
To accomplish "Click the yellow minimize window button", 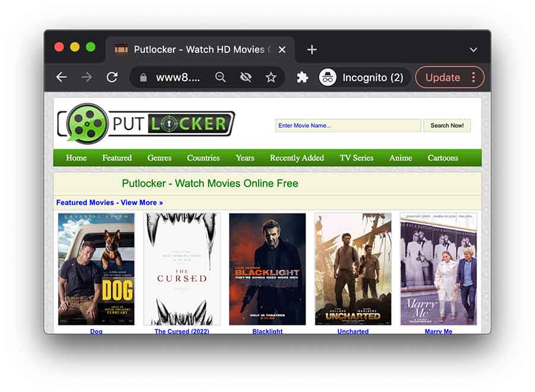I will [75, 47].
